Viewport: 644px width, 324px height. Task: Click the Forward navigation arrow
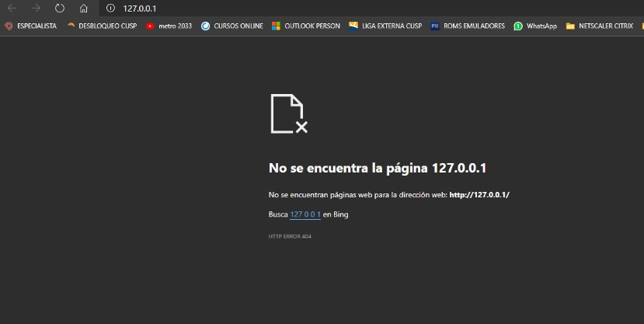pyautogui.click(x=36, y=8)
